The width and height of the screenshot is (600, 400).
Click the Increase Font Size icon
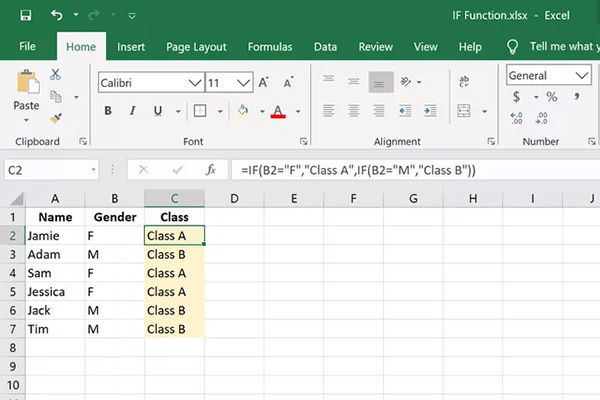point(263,84)
